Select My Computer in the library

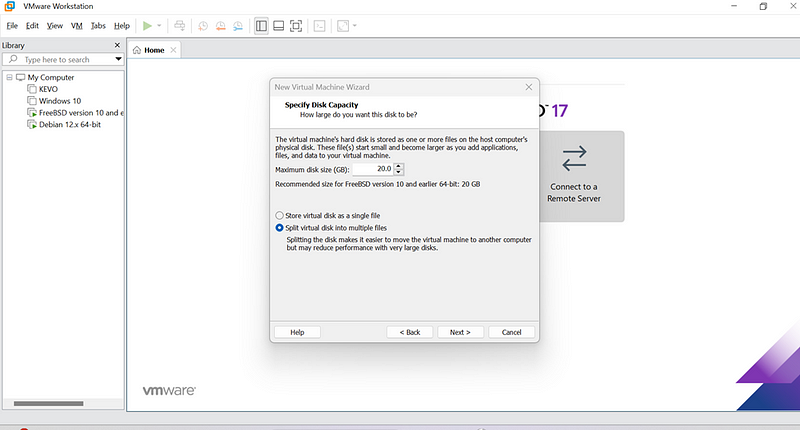(51, 78)
